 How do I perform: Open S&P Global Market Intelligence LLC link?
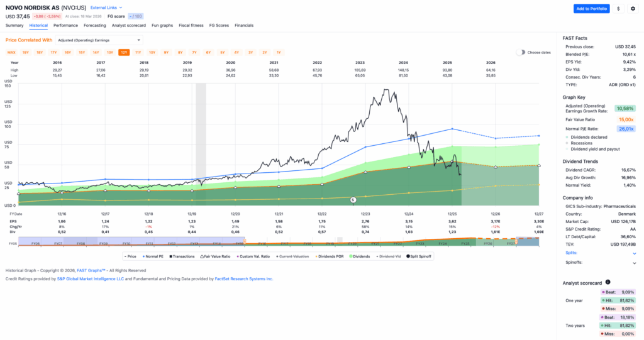(x=91, y=279)
